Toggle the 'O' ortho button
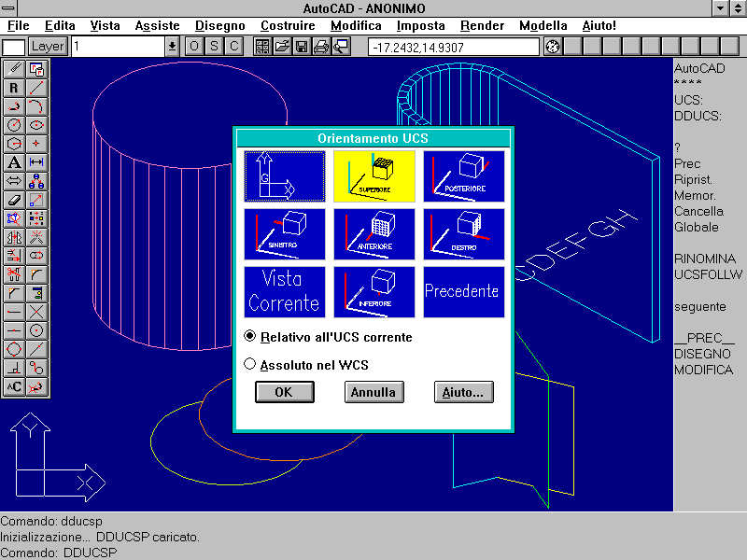The width and height of the screenshot is (747, 560). [194, 47]
